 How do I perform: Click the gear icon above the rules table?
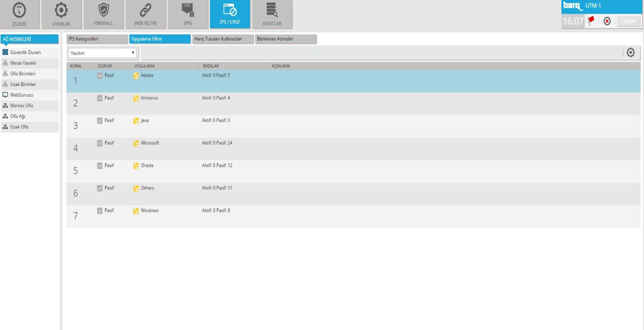pyautogui.click(x=631, y=53)
